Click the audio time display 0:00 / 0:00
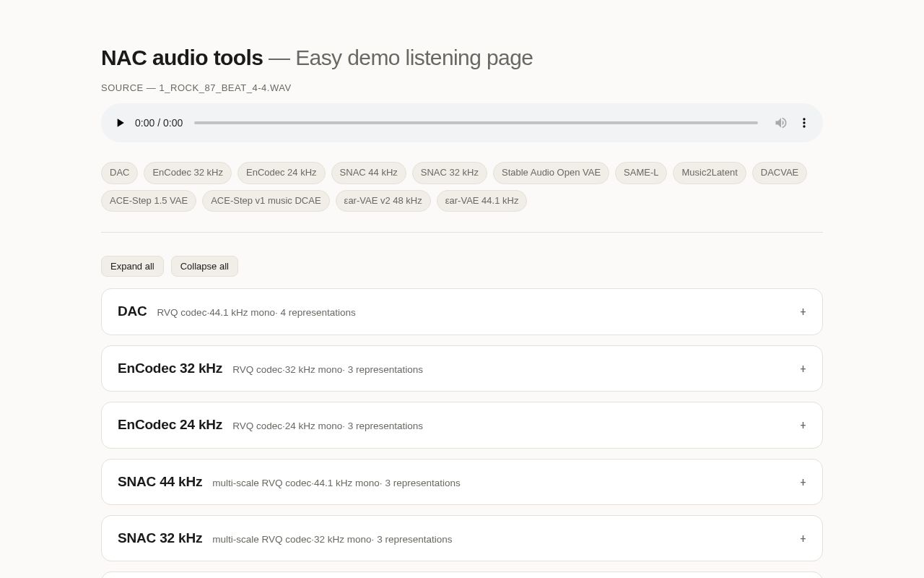924x578 pixels. pyautogui.click(x=159, y=123)
